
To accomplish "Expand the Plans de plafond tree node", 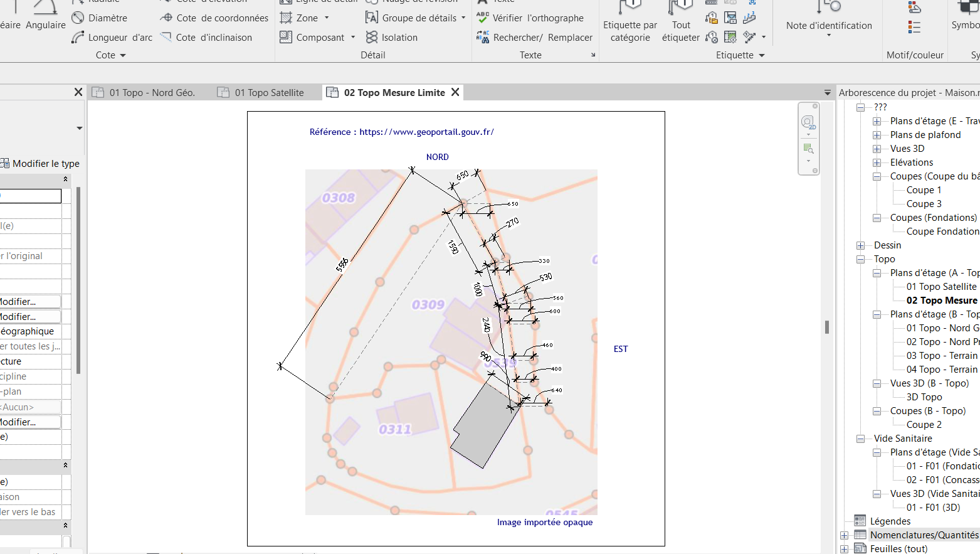I will 877,135.
